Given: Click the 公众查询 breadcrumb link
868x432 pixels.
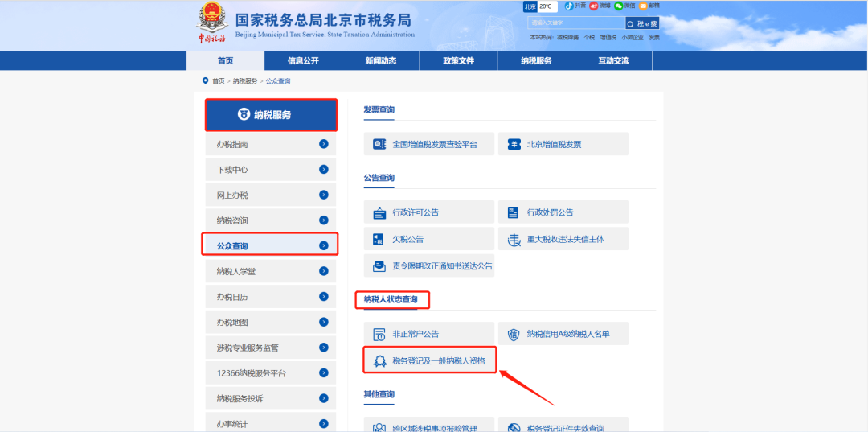Looking at the screenshot, I should [278, 81].
